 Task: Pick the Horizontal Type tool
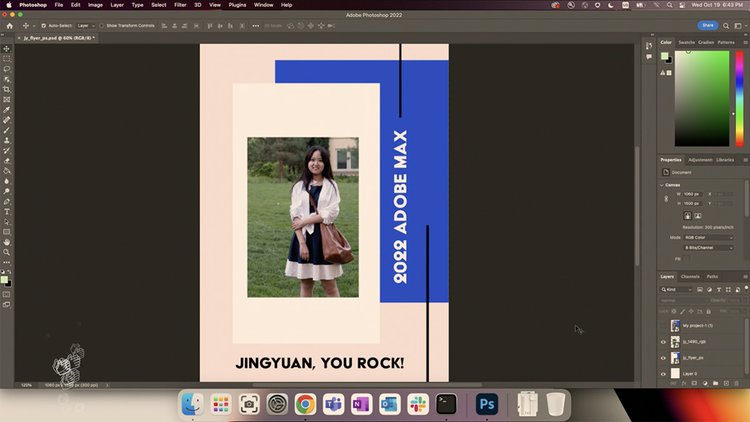coord(7,211)
